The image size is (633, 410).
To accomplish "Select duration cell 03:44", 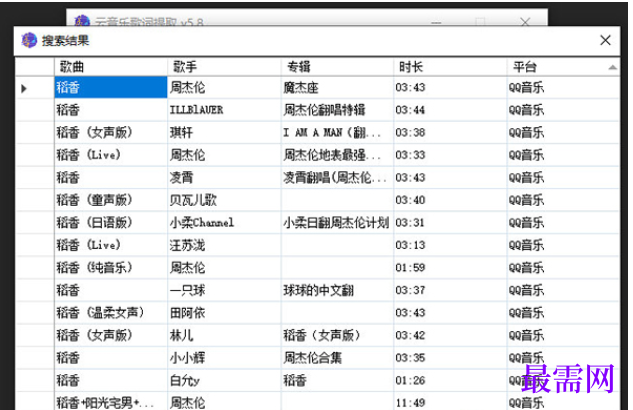I will (450, 110).
